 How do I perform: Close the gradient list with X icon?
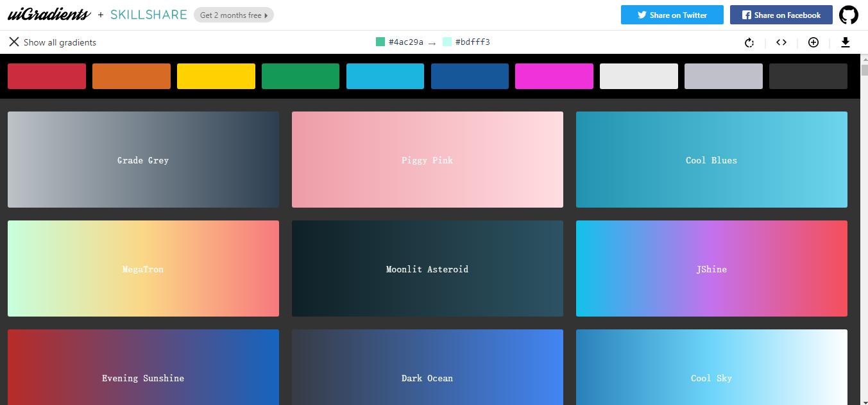click(14, 42)
